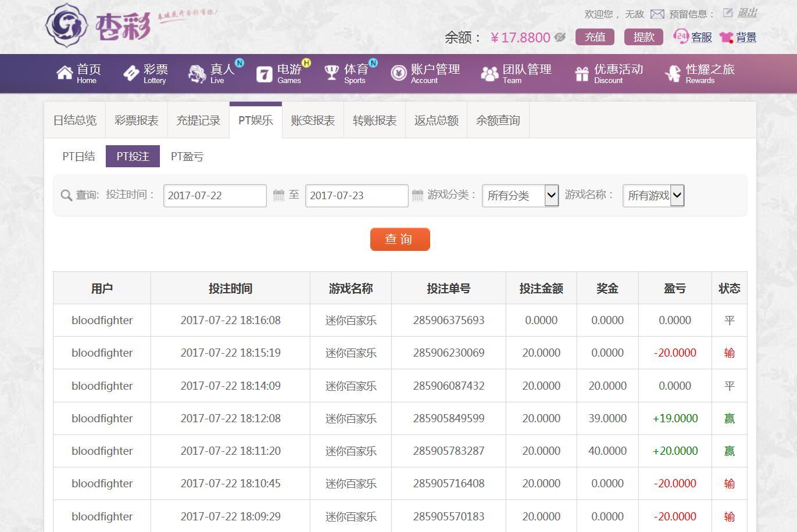This screenshot has width=797, height=532.
Task: Click the 充值 recharge button
Action: click(595, 37)
